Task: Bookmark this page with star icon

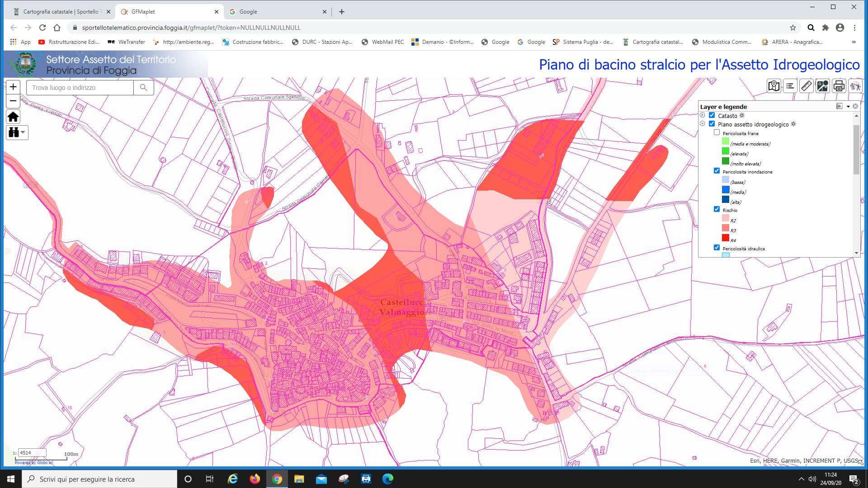Action: 793,28
